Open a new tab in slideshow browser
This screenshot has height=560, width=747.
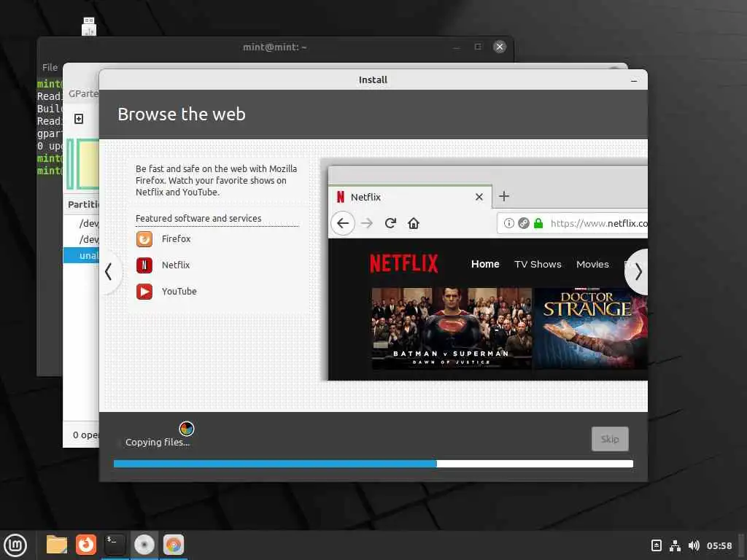tap(503, 196)
